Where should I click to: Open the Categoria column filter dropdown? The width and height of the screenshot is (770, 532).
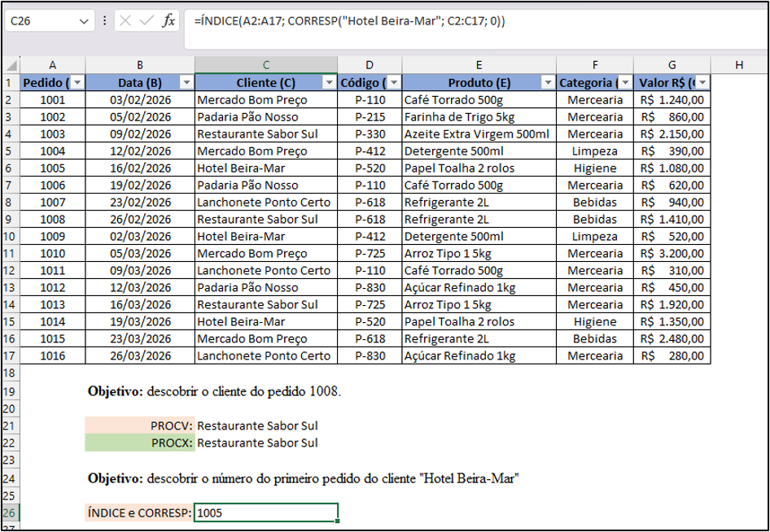coord(625,82)
